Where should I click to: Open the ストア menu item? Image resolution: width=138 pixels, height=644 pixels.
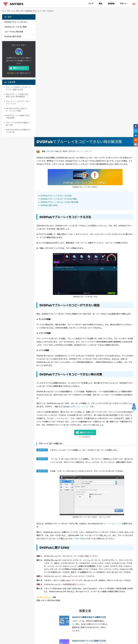click(91, 4)
